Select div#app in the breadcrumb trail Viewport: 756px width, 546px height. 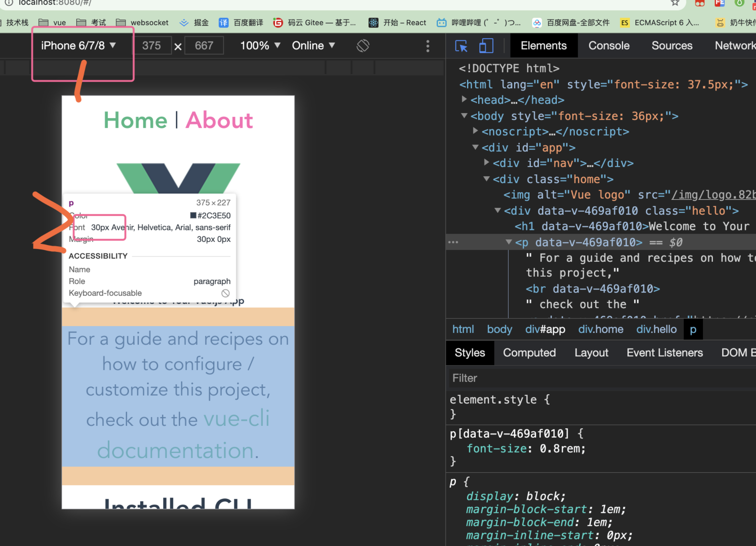pos(545,329)
